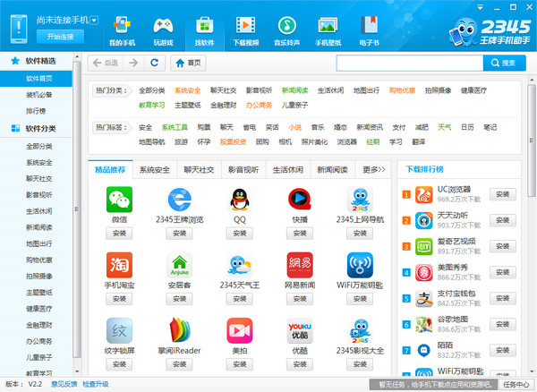Expand the phone connection dropdown arrow

tap(94, 21)
